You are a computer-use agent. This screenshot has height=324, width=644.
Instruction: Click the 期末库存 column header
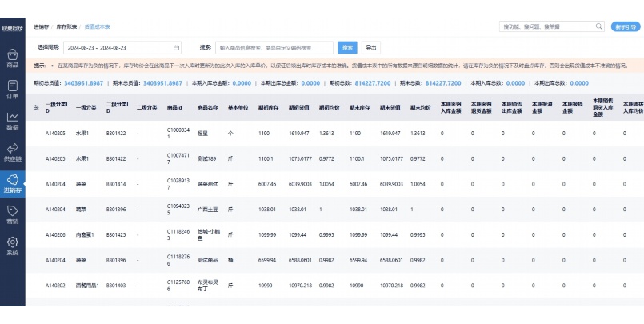pyautogui.click(x=359, y=107)
